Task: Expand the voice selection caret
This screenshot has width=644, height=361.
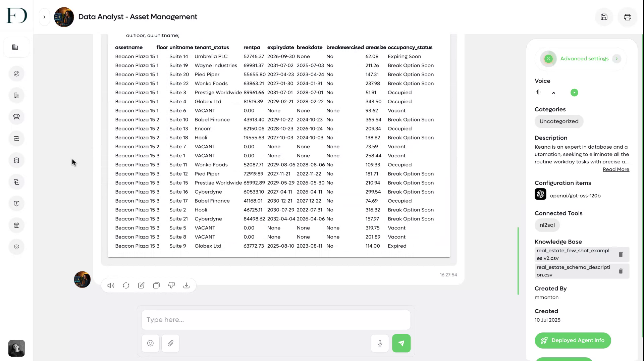Action: 553,93
